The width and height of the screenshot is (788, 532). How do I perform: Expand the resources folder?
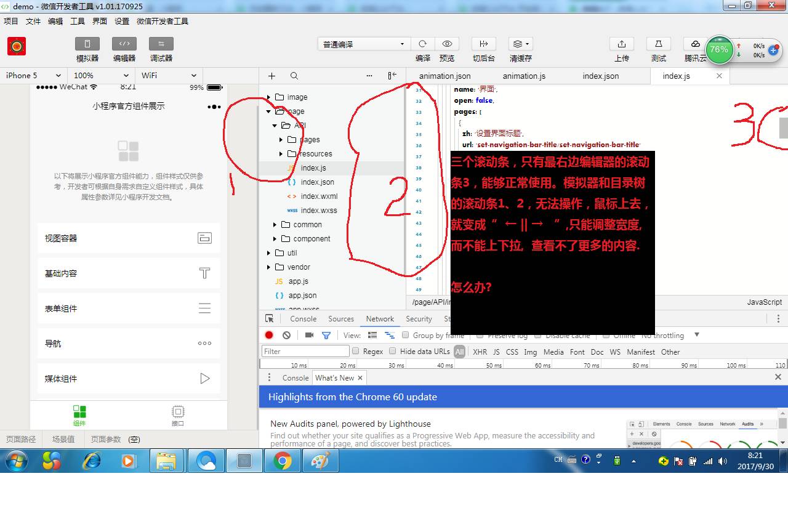coord(281,154)
